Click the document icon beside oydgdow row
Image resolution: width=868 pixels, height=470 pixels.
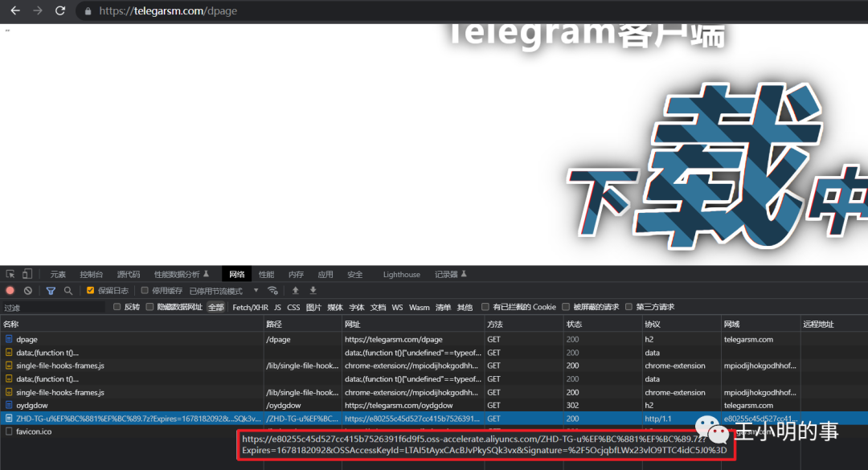[9, 405]
